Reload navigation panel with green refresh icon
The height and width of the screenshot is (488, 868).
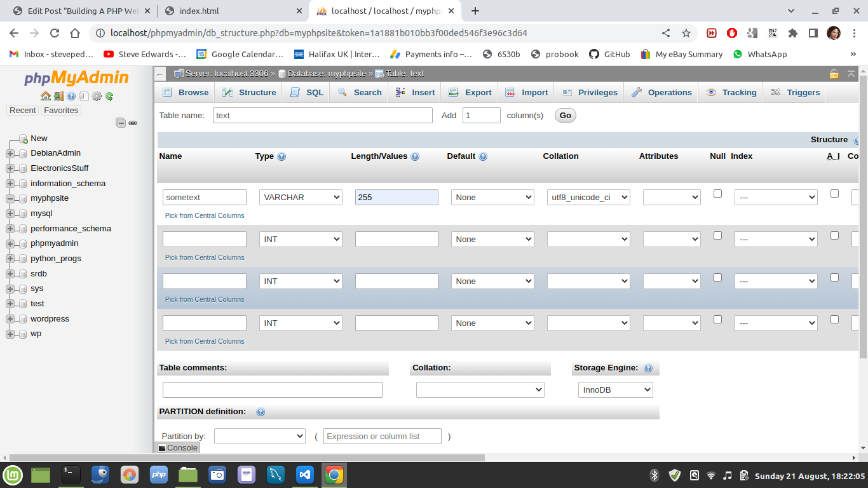coord(109,97)
